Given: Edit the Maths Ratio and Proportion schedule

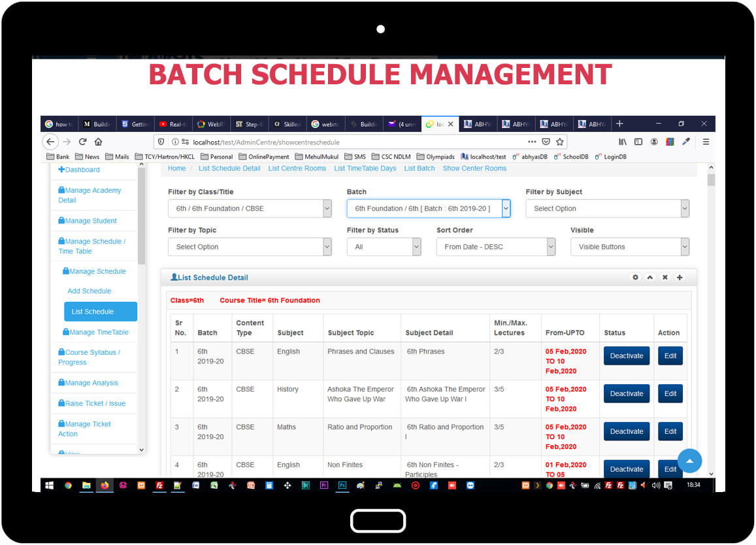Looking at the screenshot, I should [670, 431].
